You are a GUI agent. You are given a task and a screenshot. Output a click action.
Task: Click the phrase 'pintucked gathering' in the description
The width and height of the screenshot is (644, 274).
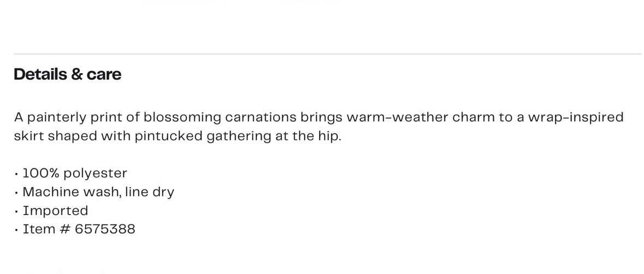coord(203,137)
